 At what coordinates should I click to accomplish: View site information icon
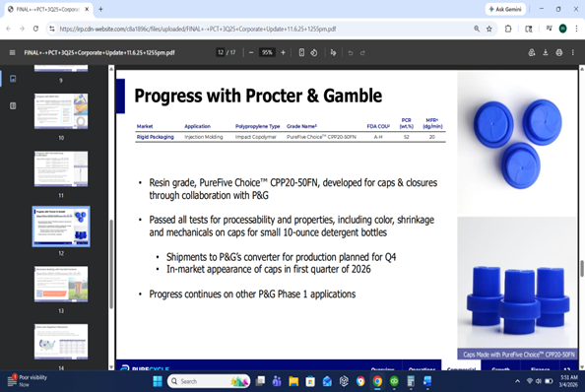point(52,29)
